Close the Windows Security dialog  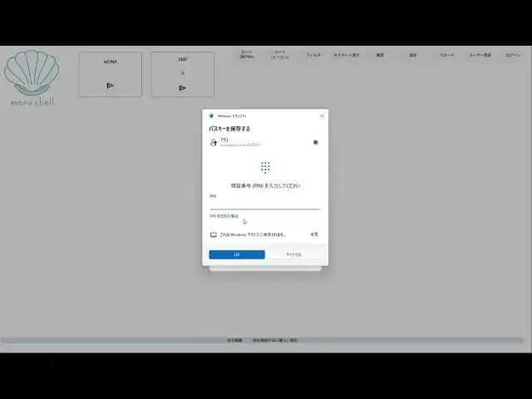(x=322, y=116)
